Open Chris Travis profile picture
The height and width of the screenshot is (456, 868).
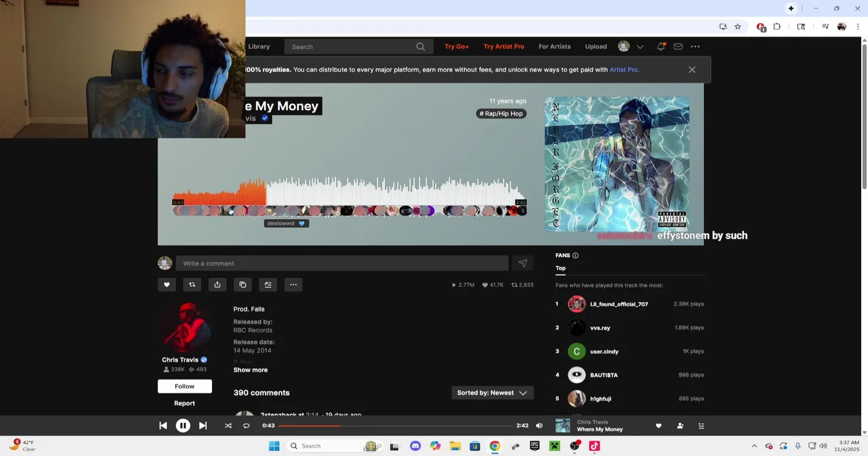(x=185, y=327)
